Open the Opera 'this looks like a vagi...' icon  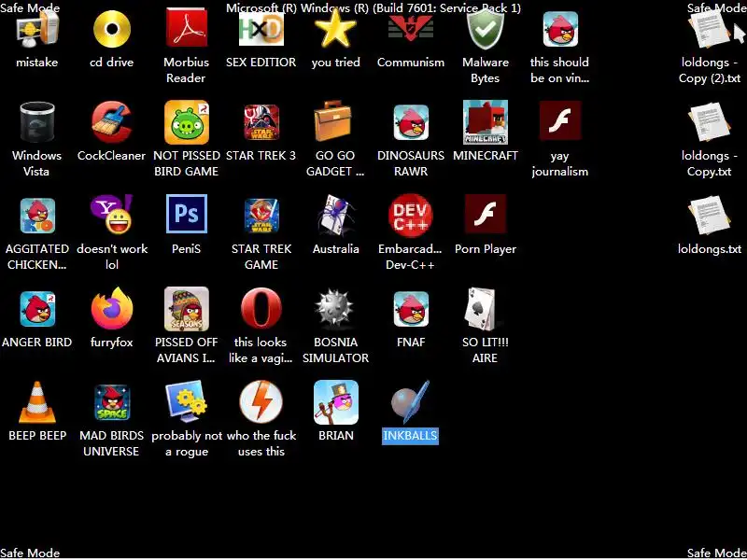point(261,308)
